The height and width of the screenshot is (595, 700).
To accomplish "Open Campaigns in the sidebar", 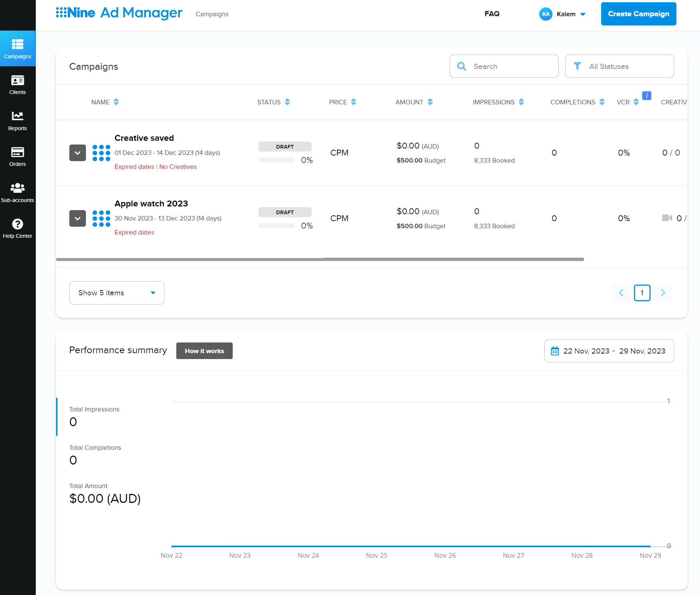I will 18,49.
